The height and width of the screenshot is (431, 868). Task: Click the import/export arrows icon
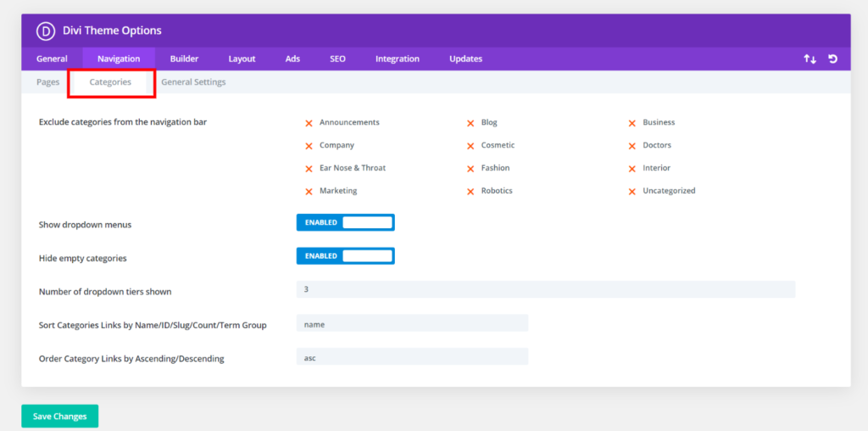(810, 59)
